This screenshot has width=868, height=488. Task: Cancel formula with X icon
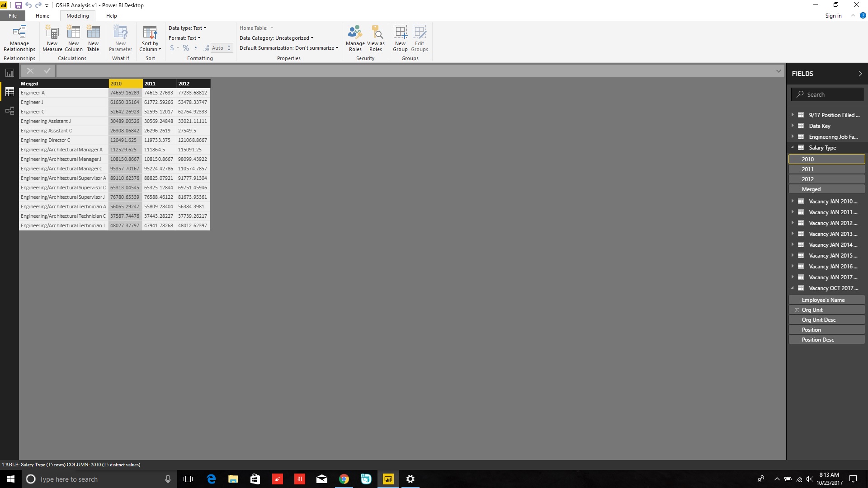click(x=30, y=70)
